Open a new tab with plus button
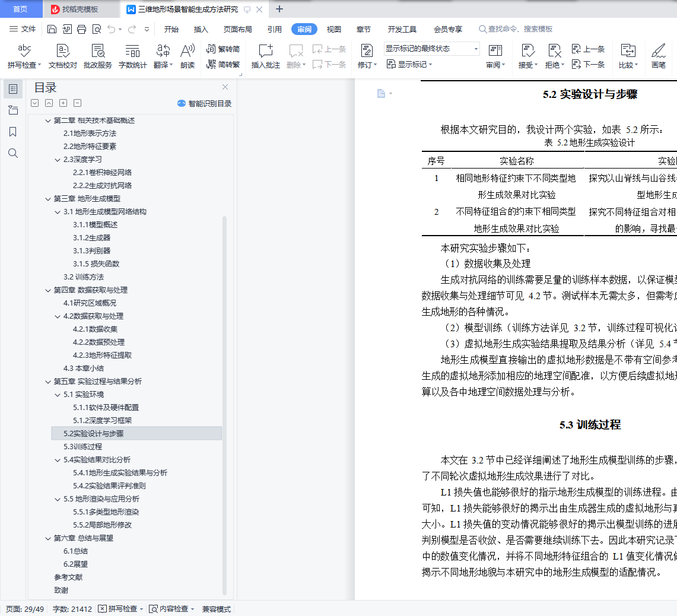677x616 pixels. click(x=279, y=9)
